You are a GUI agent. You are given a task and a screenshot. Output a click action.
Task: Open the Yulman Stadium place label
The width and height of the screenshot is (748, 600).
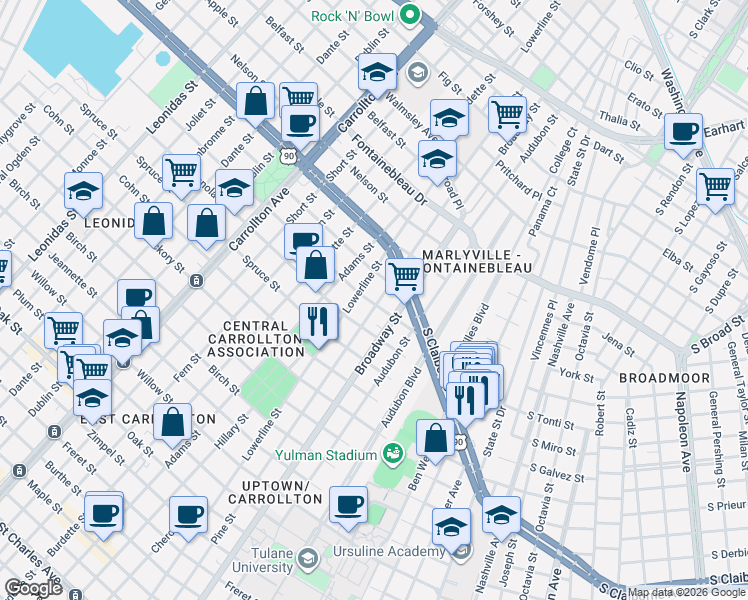pyautogui.click(x=326, y=455)
